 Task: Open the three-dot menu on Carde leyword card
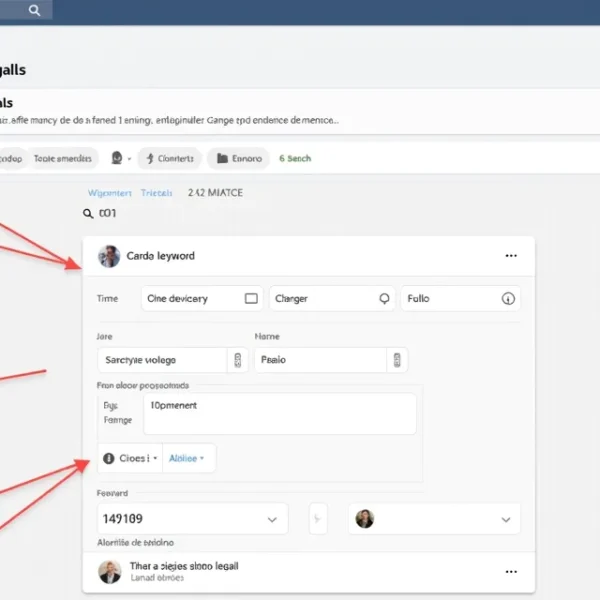(x=511, y=256)
